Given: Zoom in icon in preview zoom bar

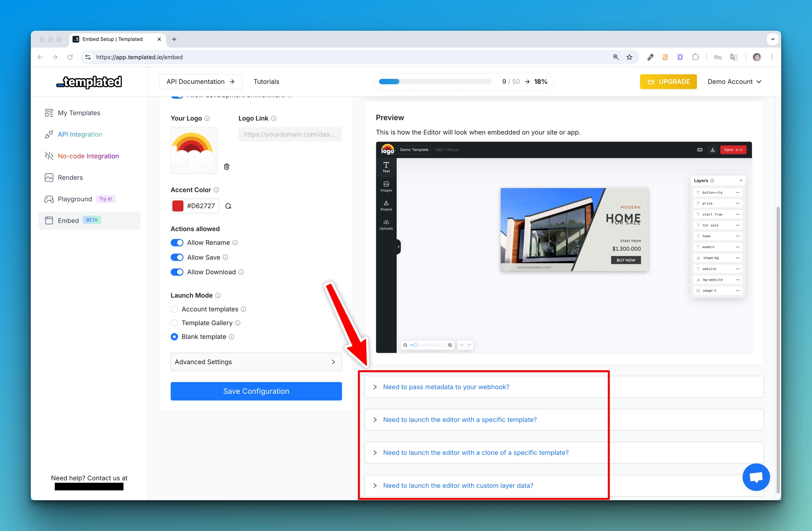Looking at the screenshot, I should pos(450,345).
